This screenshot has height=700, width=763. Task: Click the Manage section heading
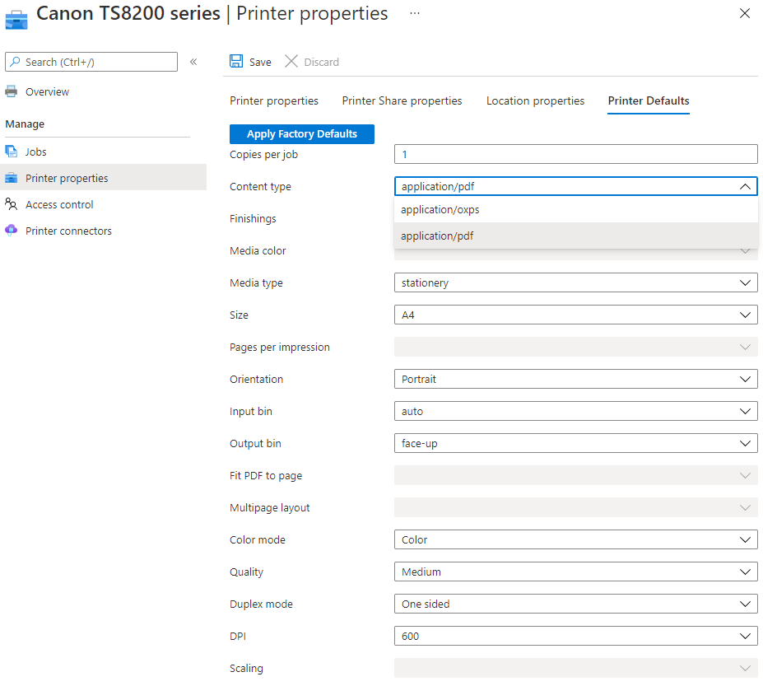[x=25, y=124]
